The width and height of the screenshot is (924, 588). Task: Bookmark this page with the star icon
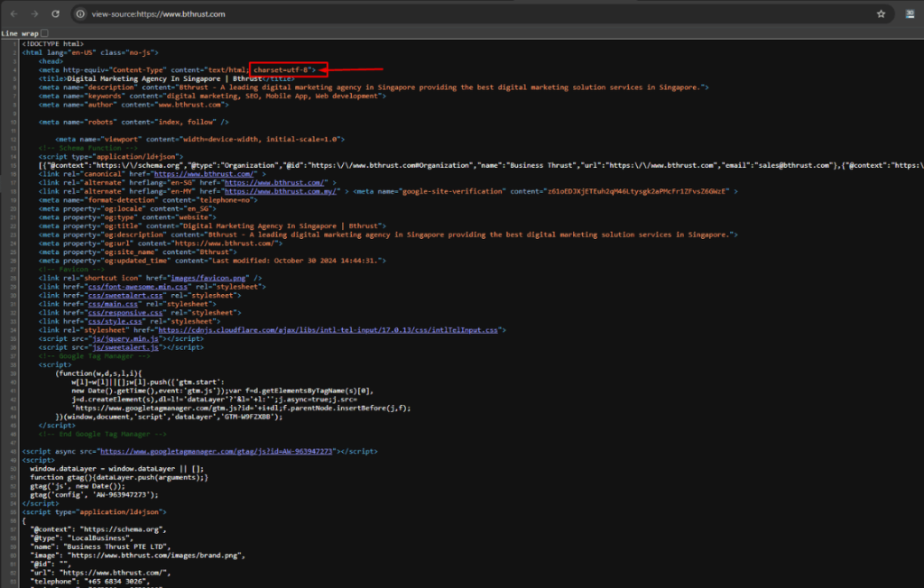click(881, 14)
